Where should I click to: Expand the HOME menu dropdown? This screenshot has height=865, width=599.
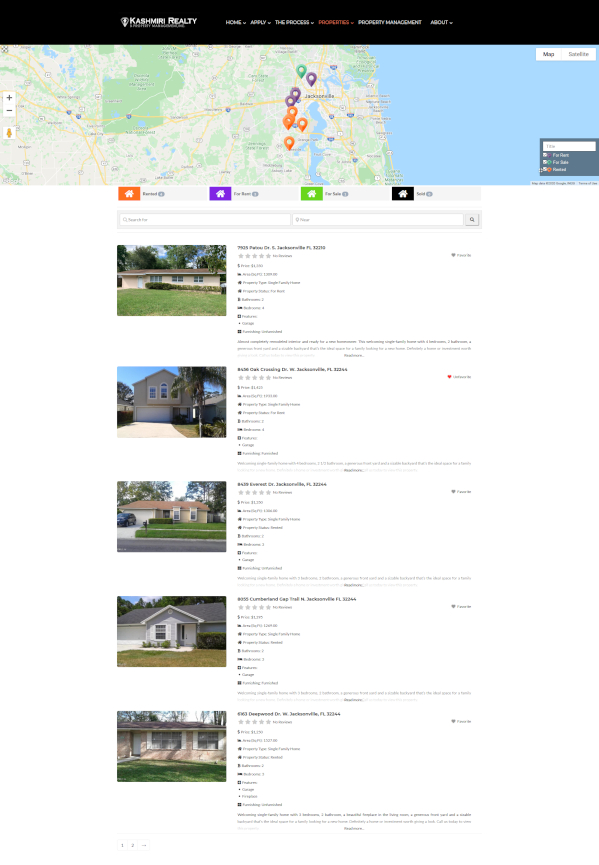[x=236, y=23]
